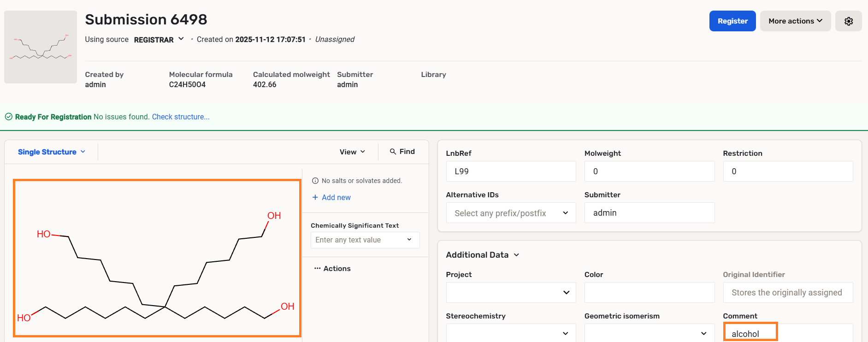Click the plus icon beside Add new
The height and width of the screenshot is (342, 868).
[315, 197]
